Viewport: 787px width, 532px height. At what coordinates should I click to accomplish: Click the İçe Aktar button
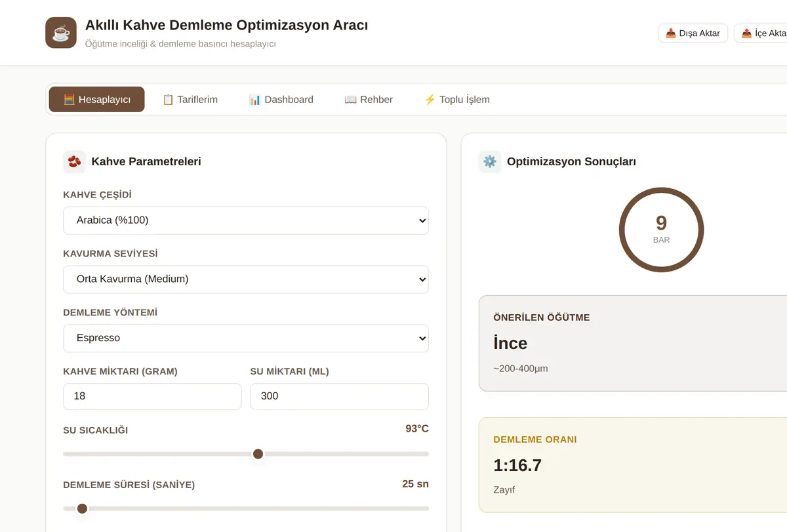[761, 33]
